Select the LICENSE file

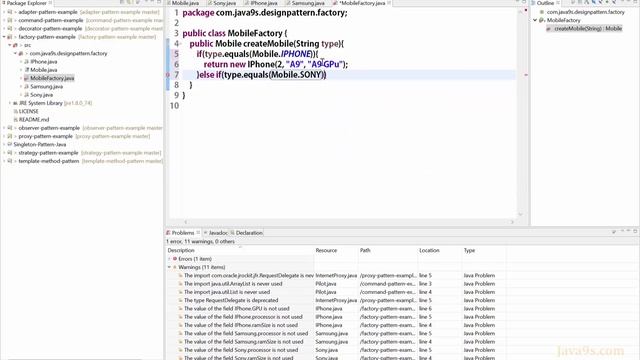tap(28, 111)
